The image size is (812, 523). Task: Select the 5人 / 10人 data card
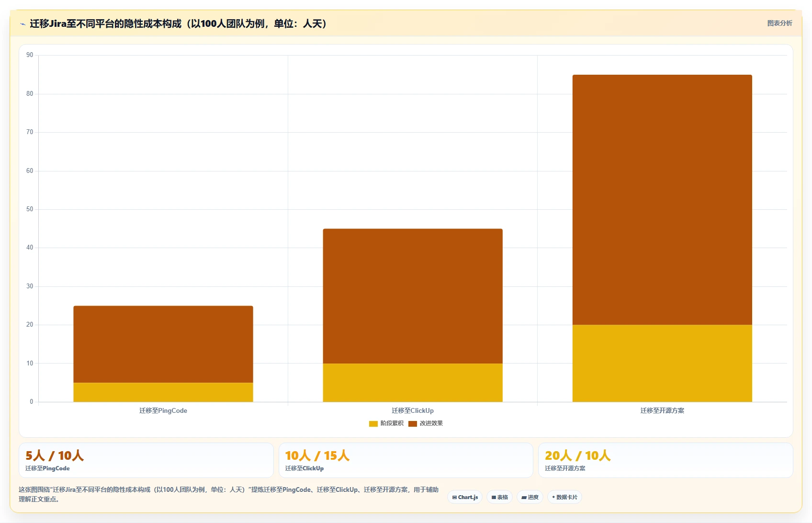(146, 460)
